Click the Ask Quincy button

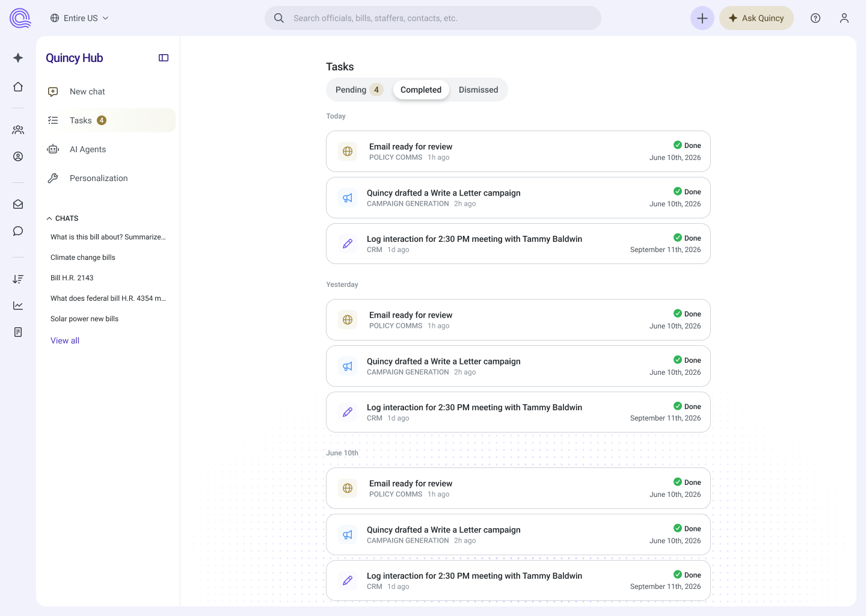tap(757, 18)
